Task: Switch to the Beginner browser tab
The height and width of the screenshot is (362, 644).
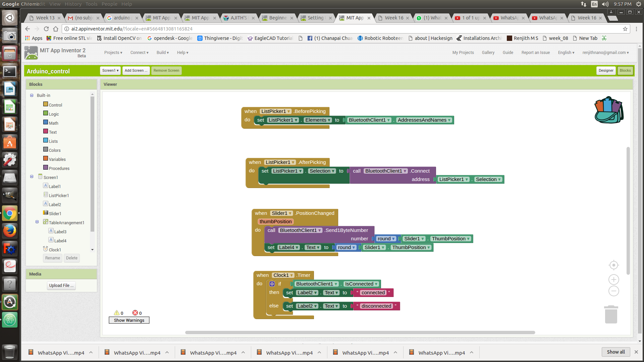Action: 278,18
